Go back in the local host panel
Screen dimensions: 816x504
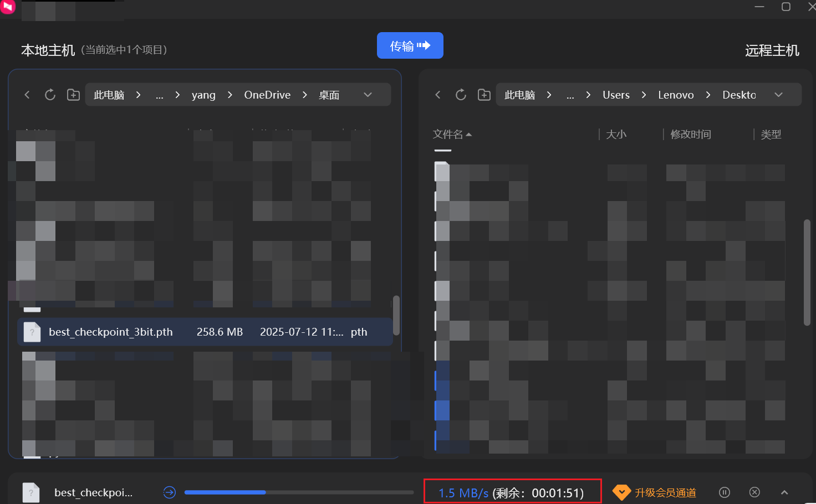pyautogui.click(x=27, y=95)
